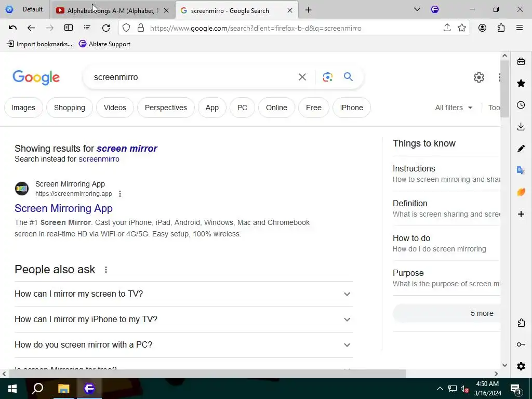Open the reader list icon in toolbar

click(x=87, y=28)
